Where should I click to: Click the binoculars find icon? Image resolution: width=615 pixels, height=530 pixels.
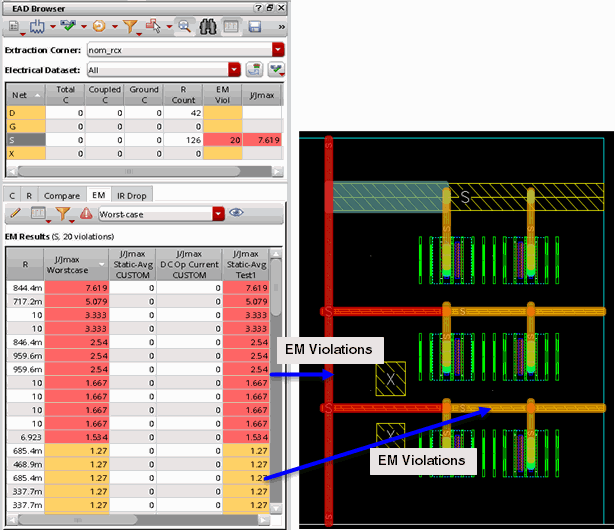(208, 25)
